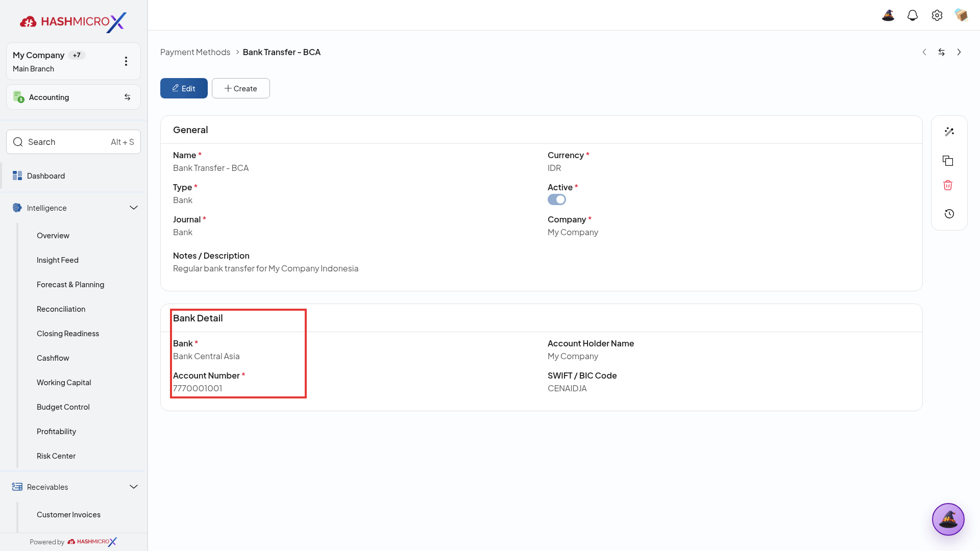
Task: Open Customer Invoices in the sidebar
Action: tap(68, 514)
